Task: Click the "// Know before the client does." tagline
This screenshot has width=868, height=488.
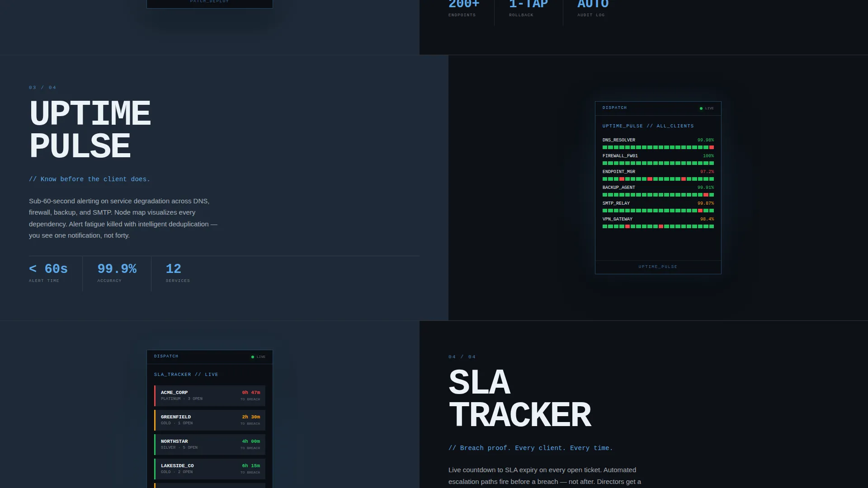Action: coord(90,179)
